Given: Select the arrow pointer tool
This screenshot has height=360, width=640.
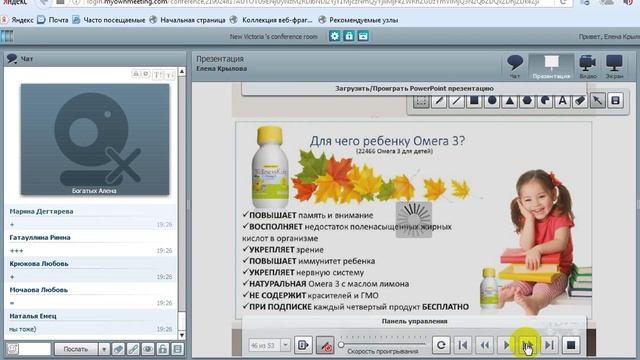Looking at the screenshot, I should pyautogui.click(x=598, y=100).
